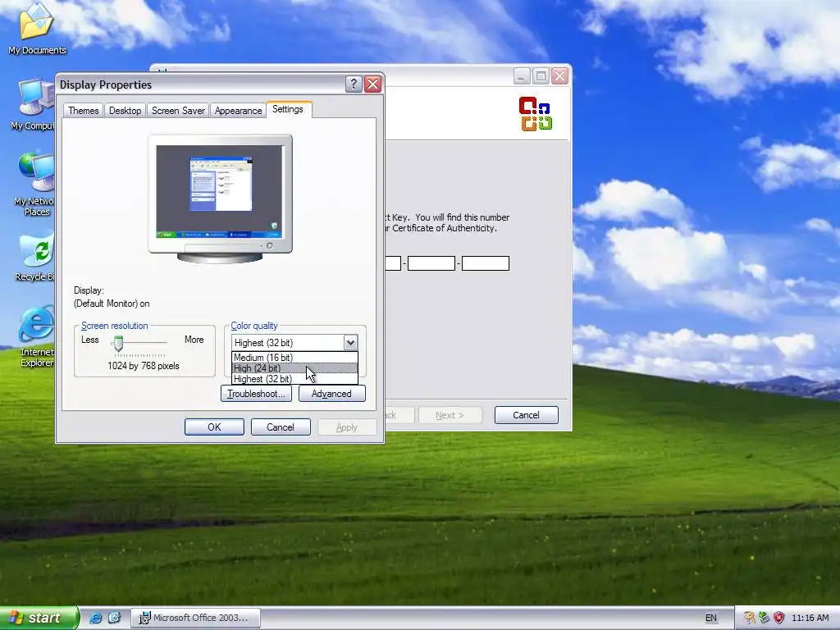Click the monitor preview image
This screenshot has height=630, width=840.
click(220, 199)
